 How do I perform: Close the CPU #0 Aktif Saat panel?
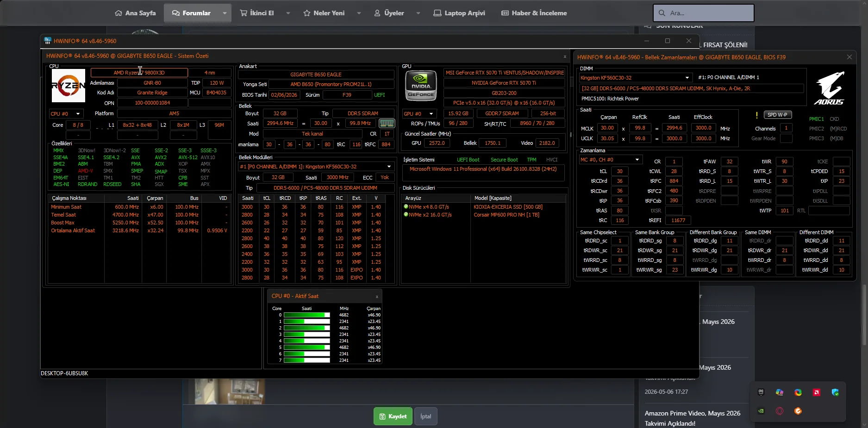coord(377,297)
